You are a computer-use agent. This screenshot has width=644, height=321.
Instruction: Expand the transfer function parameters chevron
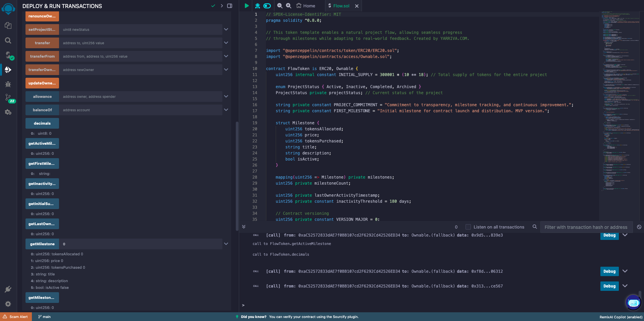[226, 43]
